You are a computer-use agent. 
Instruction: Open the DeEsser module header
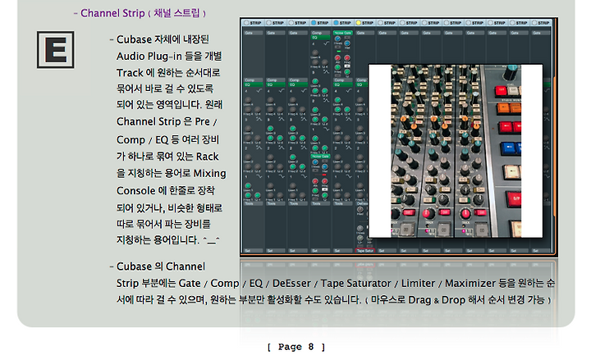(x=362, y=203)
